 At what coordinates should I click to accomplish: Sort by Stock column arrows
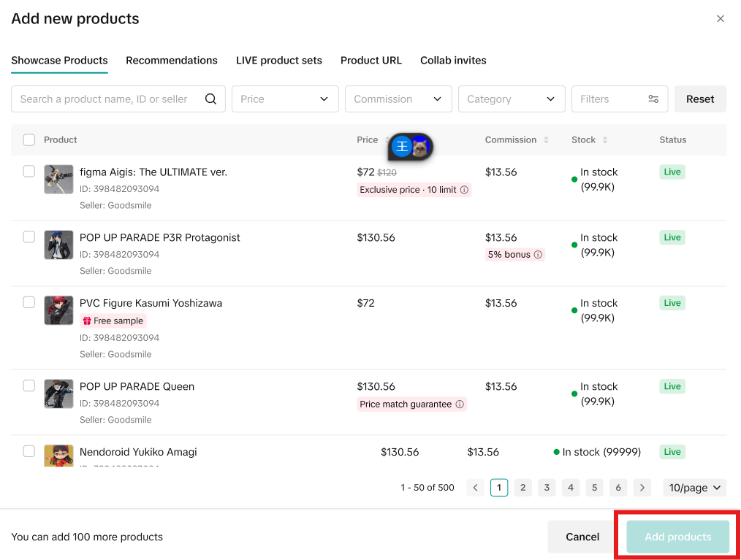pos(605,140)
